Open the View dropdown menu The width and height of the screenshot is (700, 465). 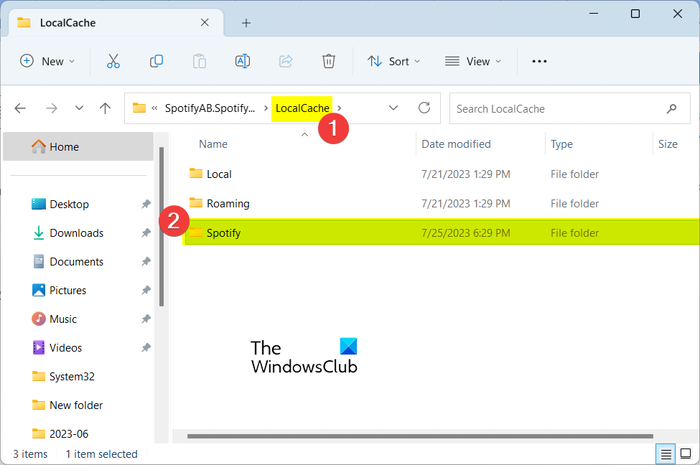click(473, 61)
